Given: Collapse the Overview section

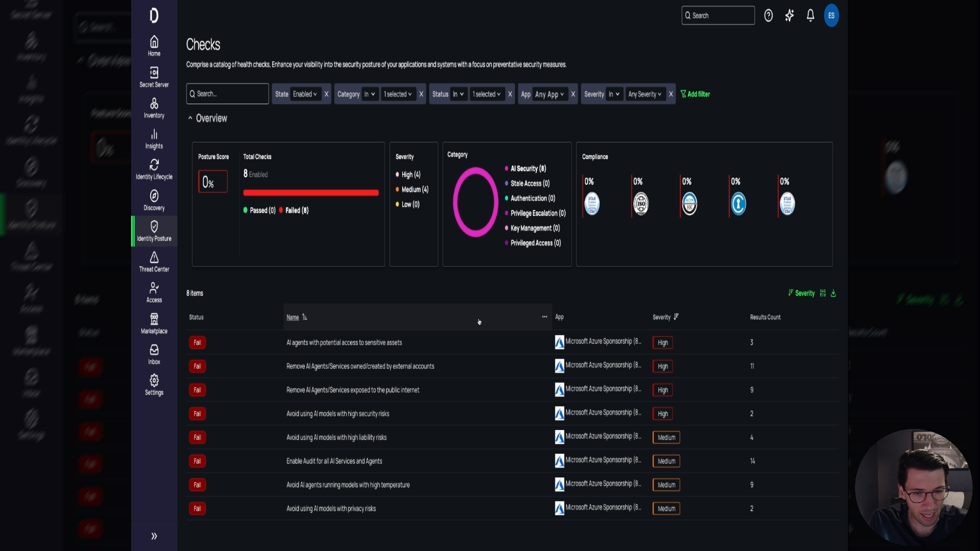Looking at the screenshot, I should pyautogui.click(x=191, y=118).
